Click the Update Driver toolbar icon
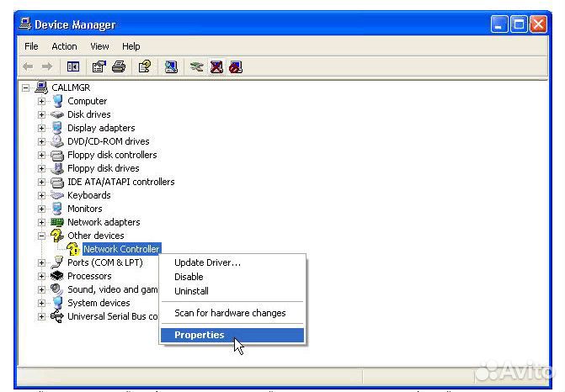The width and height of the screenshot is (565, 392). [197, 67]
